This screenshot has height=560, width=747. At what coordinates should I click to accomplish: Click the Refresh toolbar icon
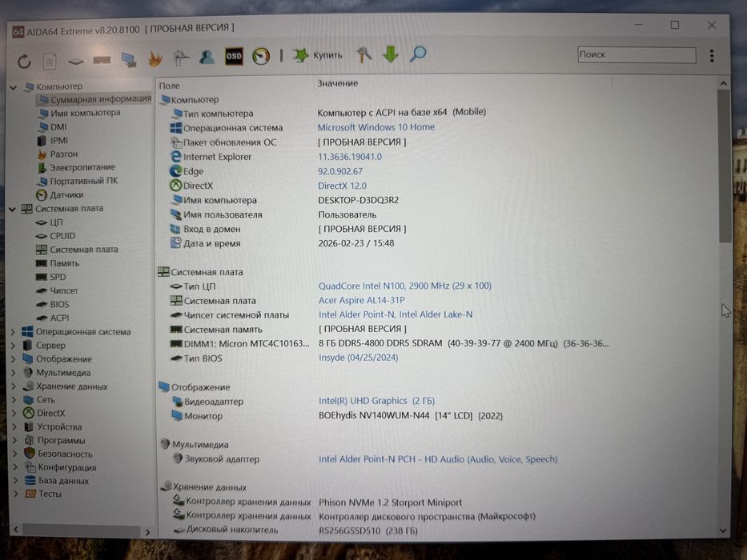(24, 62)
